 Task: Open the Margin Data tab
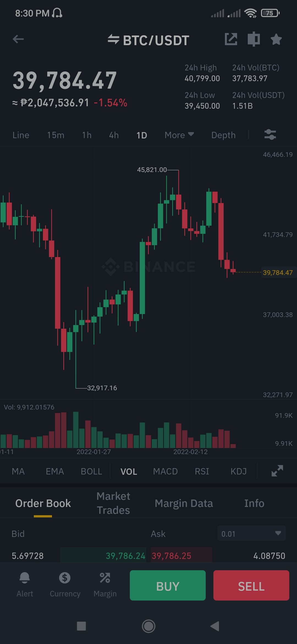(x=184, y=503)
